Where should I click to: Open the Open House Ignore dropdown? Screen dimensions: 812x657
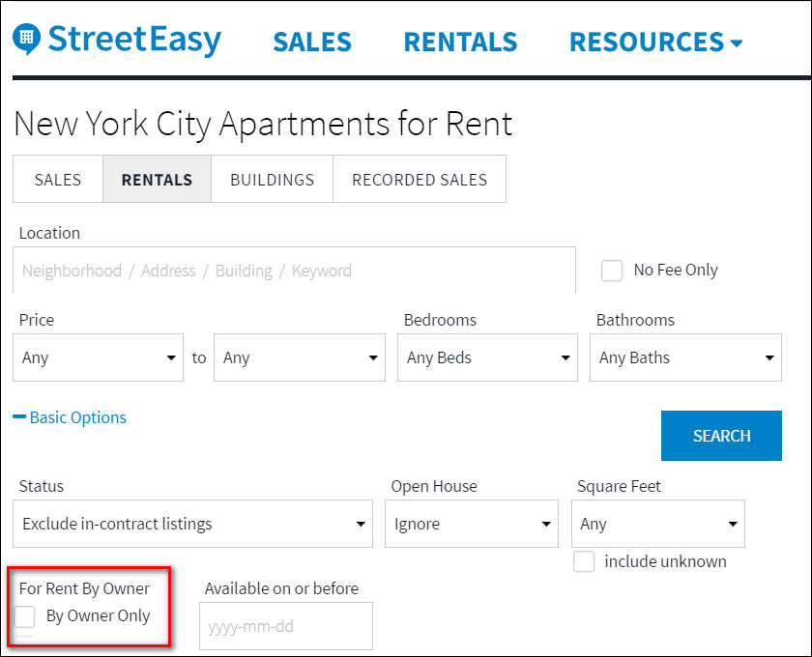(x=472, y=524)
